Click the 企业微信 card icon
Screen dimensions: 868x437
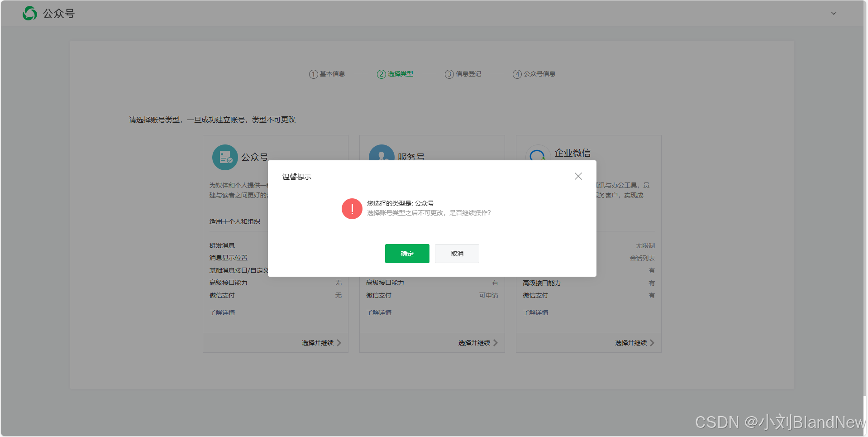click(x=538, y=153)
